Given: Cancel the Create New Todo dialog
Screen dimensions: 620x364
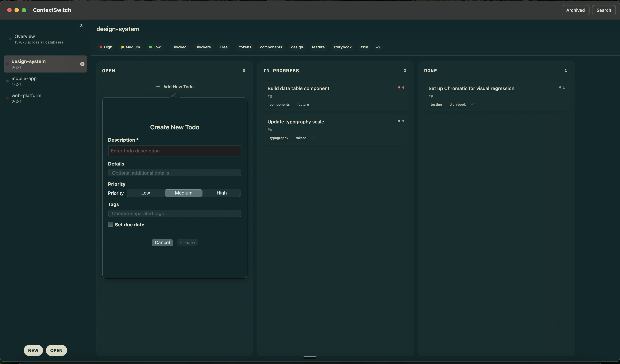Looking at the screenshot, I should click(x=162, y=243).
